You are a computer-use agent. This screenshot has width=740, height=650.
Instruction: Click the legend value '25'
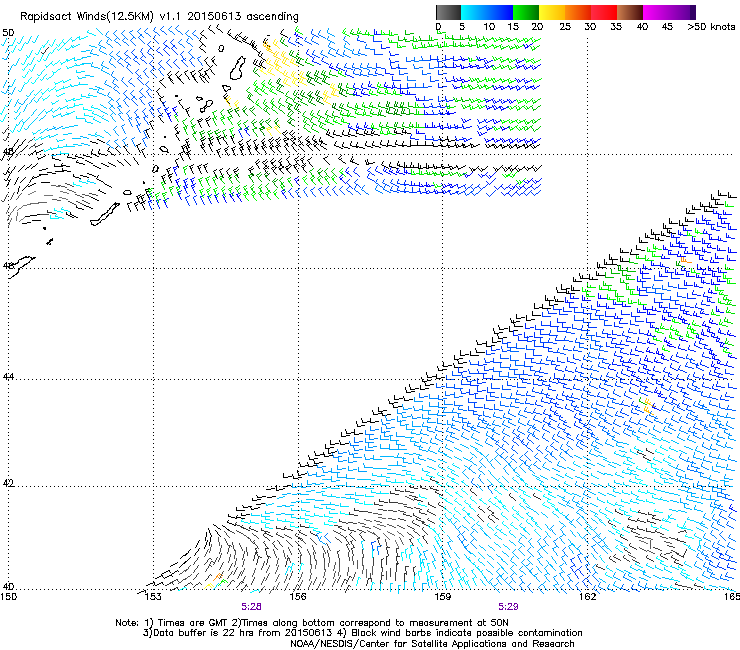[565, 27]
